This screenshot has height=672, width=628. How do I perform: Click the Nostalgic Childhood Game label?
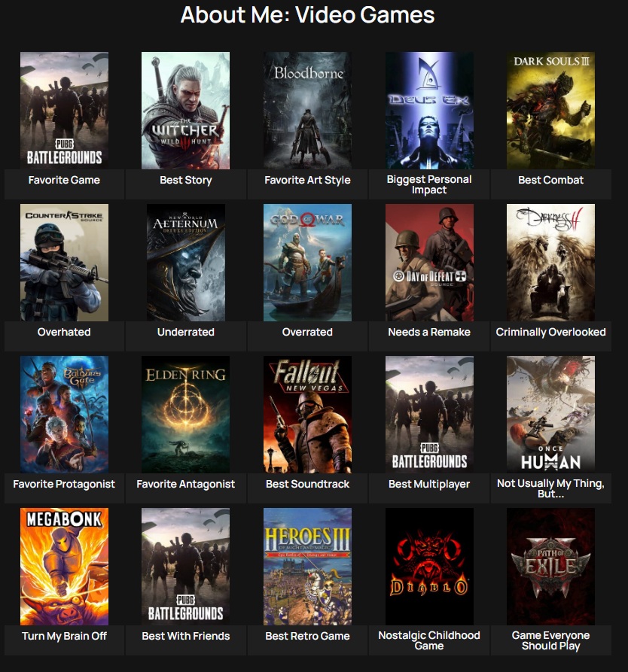point(429,640)
